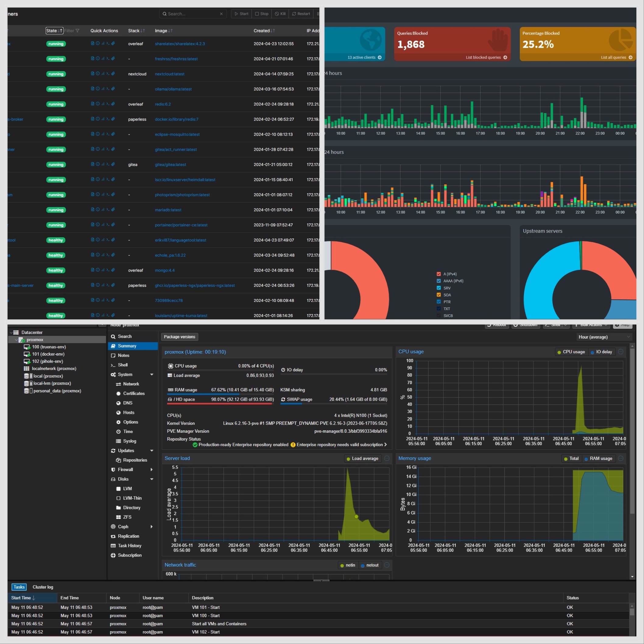This screenshot has height=644, width=644.
Task: Click the attach paperclip icon for redis:6.2 row
Action: point(113,104)
